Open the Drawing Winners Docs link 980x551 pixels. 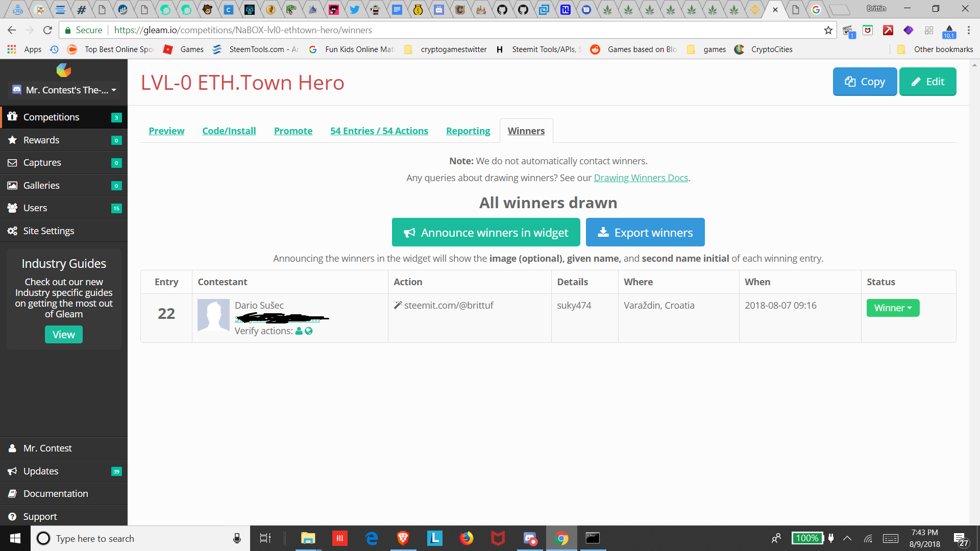641,178
